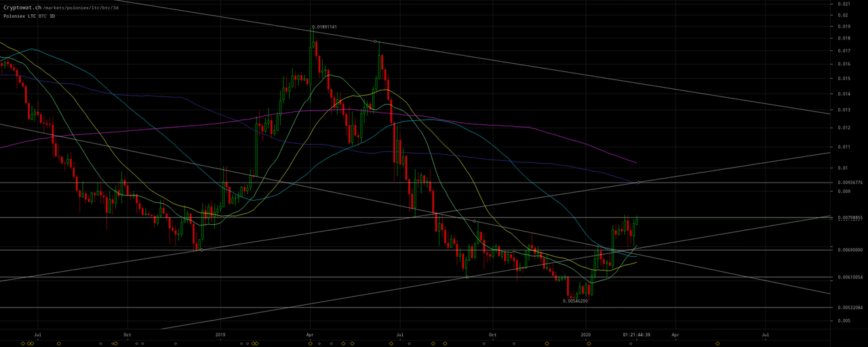868x347 pixels.
Task: Click the 0.00610054 price level tag
Action: (849, 277)
